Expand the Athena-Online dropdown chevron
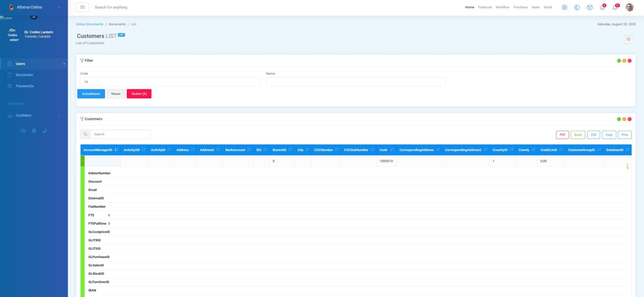Image resolution: width=644 pixels, height=297 pixels. coord(59,7)
